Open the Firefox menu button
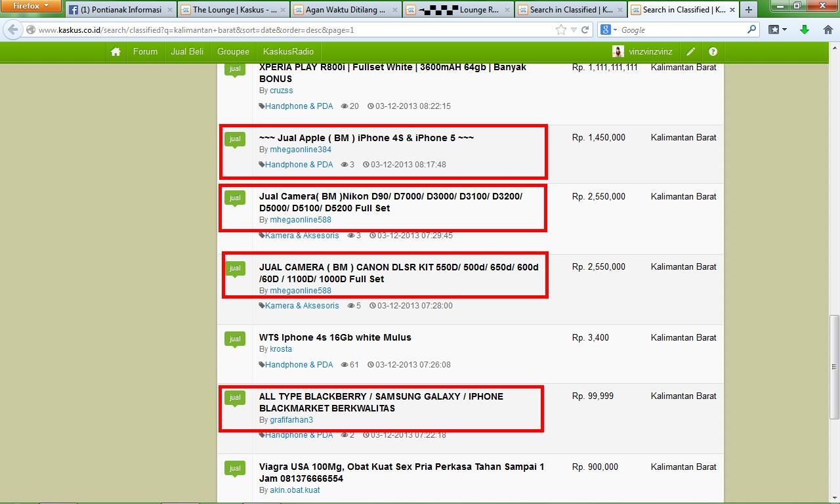 [31, 6]
